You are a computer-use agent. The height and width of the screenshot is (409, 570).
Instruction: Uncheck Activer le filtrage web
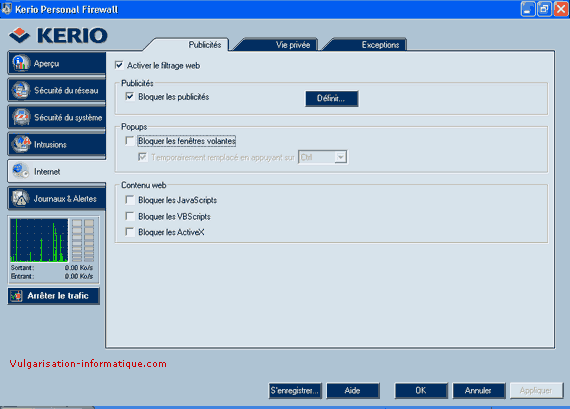click(119, 65)
